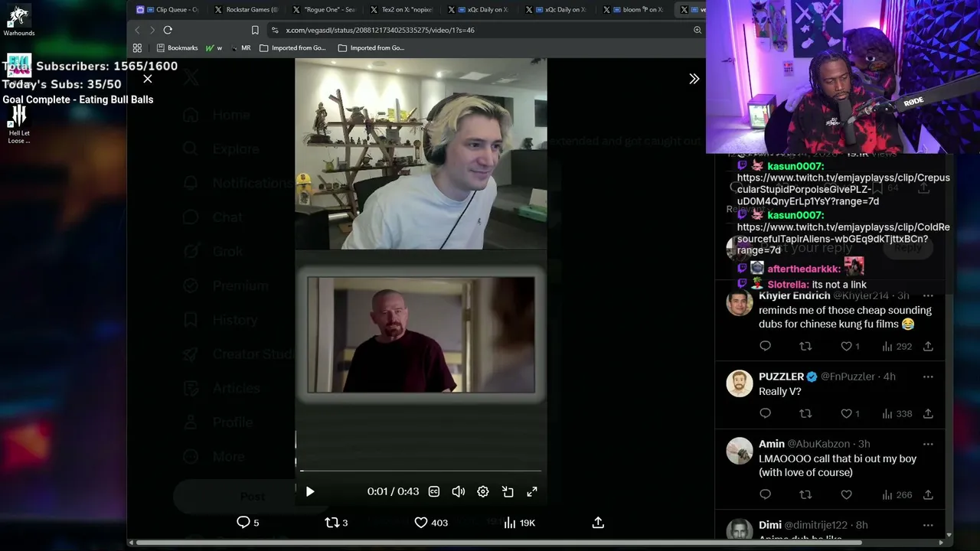Switch to the "Rogue One" tab

[324, 9]
